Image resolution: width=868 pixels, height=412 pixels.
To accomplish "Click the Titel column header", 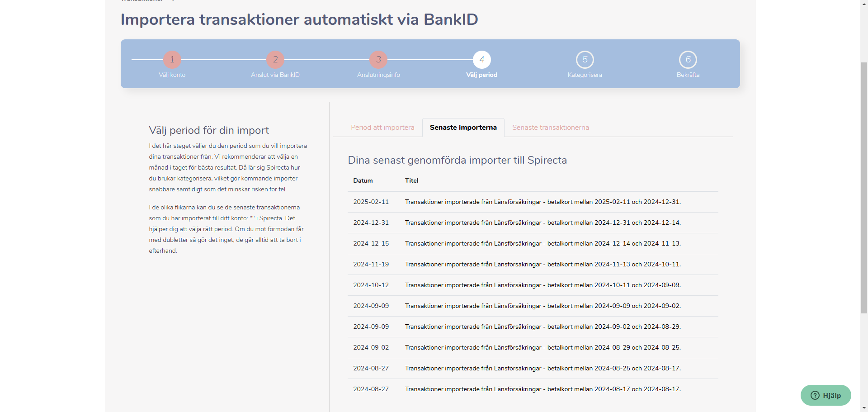I will 411,180.
